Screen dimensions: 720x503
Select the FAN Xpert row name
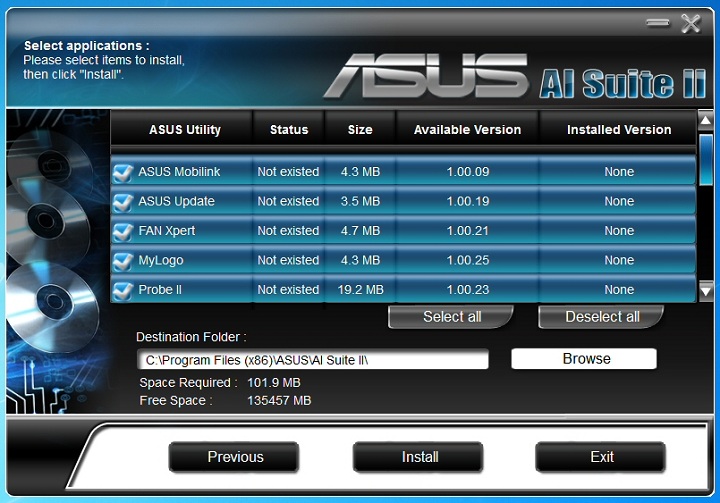(x=167, y=231)
